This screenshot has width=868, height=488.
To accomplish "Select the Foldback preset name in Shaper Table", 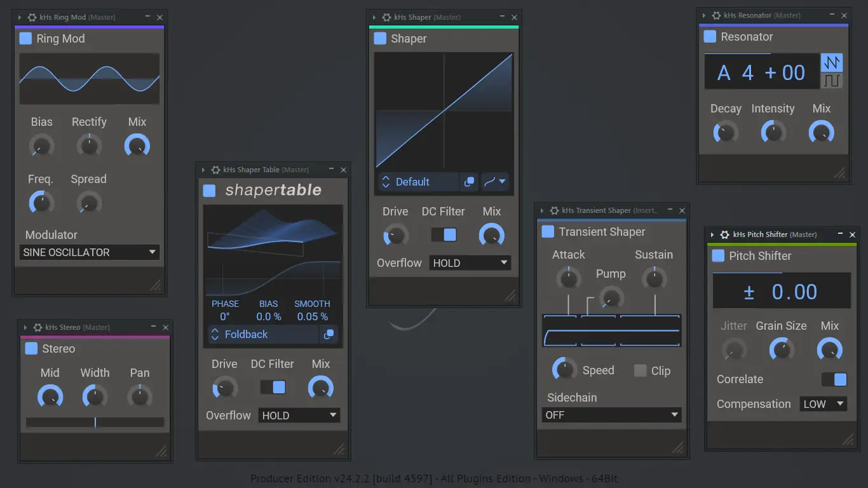I will [x=247, y=334].
